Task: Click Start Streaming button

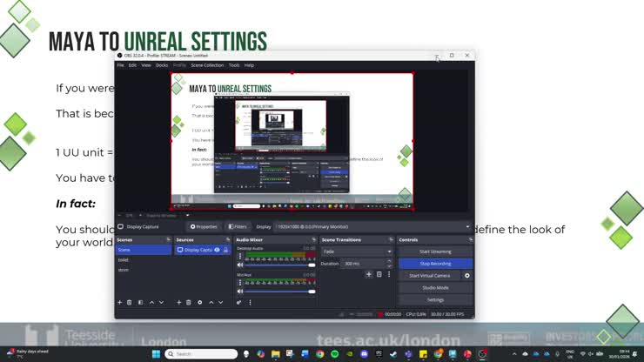Action: click(435, 251)
